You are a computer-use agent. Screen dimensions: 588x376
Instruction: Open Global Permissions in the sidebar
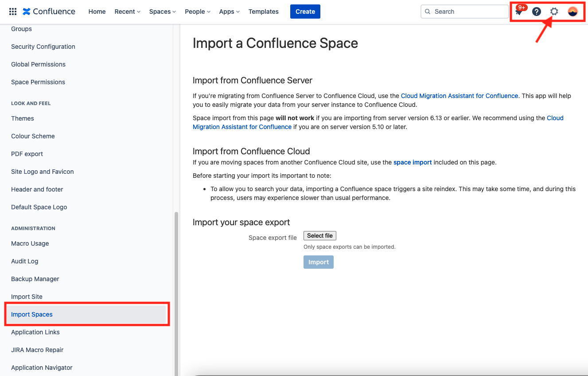(x=38, y=64)
